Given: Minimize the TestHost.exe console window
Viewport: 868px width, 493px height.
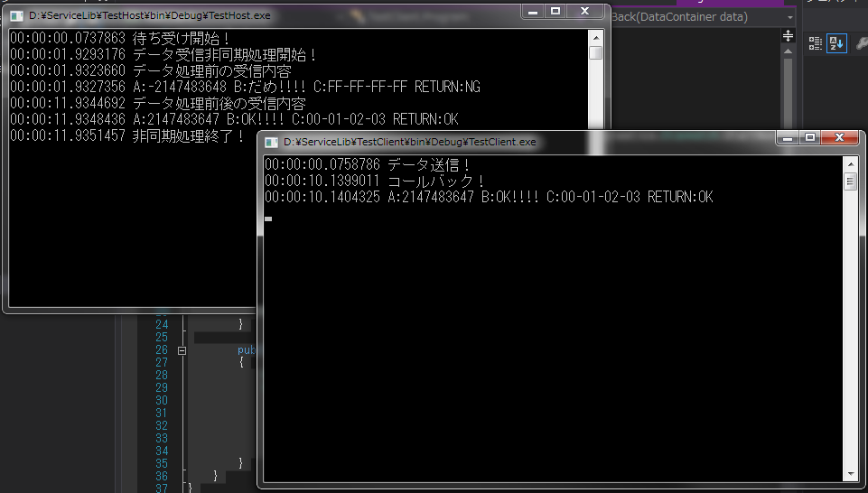Looking at the screenshot, I should pyautogui.click(x=533, y=12).
